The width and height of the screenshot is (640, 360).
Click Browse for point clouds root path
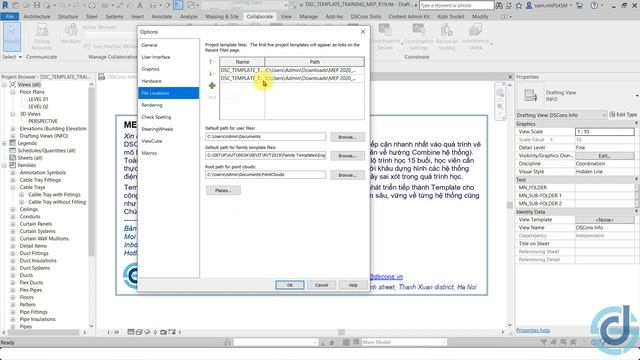[347, 175]
